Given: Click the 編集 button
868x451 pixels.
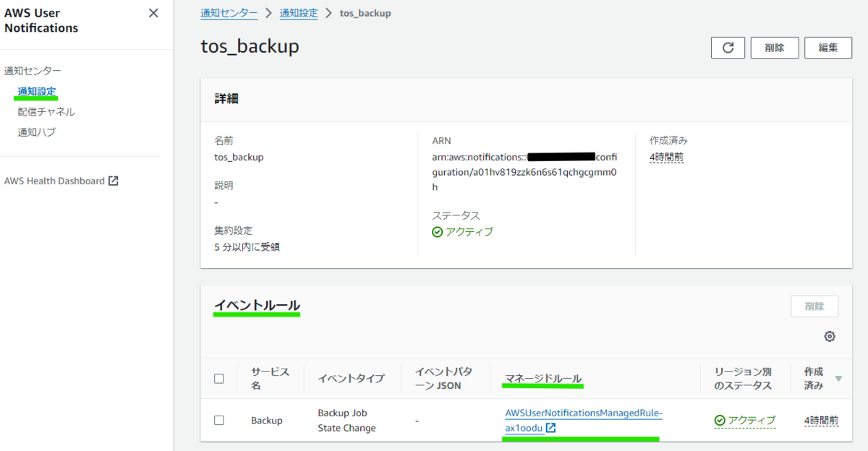Looking at the screenshot, I should (828, 48).
